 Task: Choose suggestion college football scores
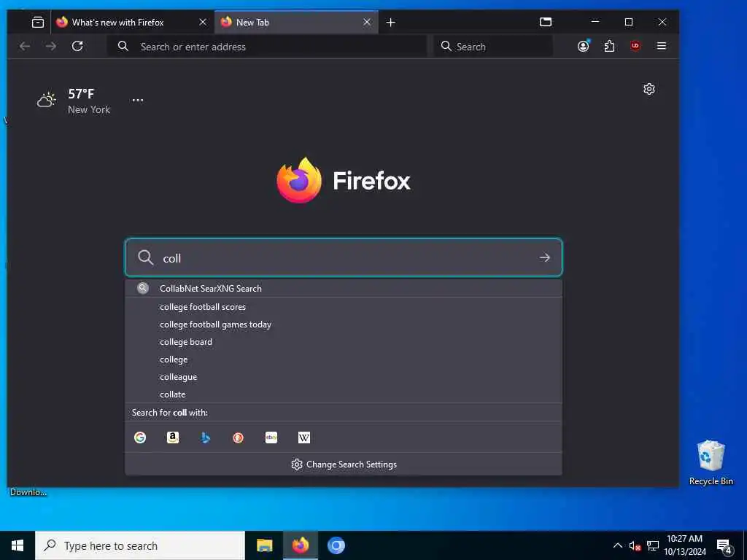[343, 307]
